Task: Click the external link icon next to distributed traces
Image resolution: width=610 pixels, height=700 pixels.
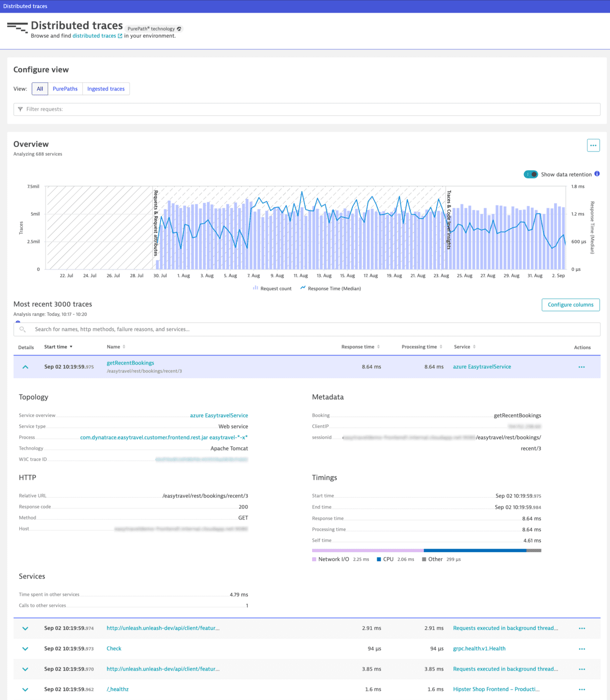Action: pos(119,36)
